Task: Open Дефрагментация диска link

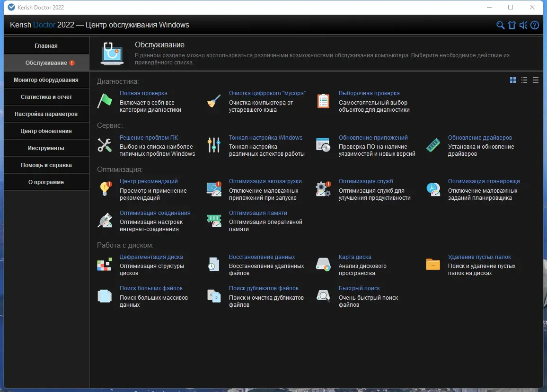Action: tap(151, 257)
